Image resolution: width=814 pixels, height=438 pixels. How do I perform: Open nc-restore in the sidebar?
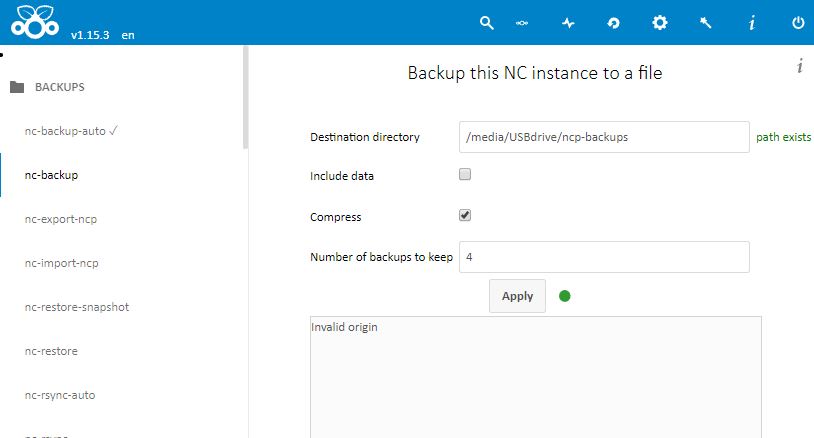pos(51,351)
